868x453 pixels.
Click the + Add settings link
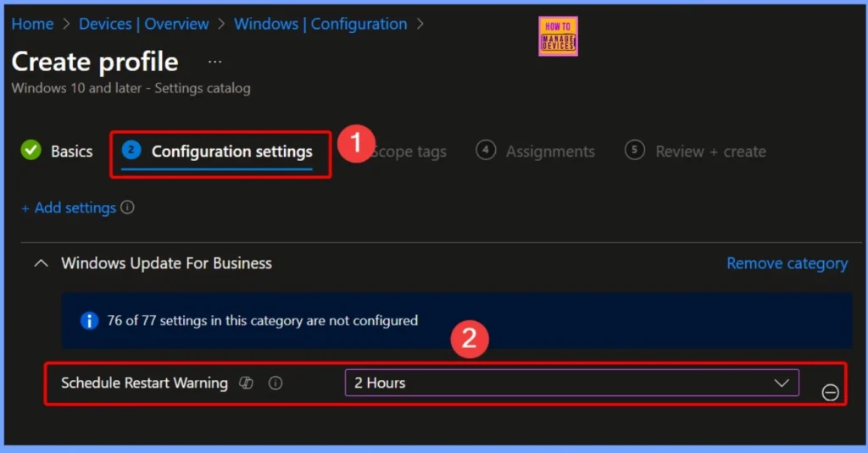69,207
